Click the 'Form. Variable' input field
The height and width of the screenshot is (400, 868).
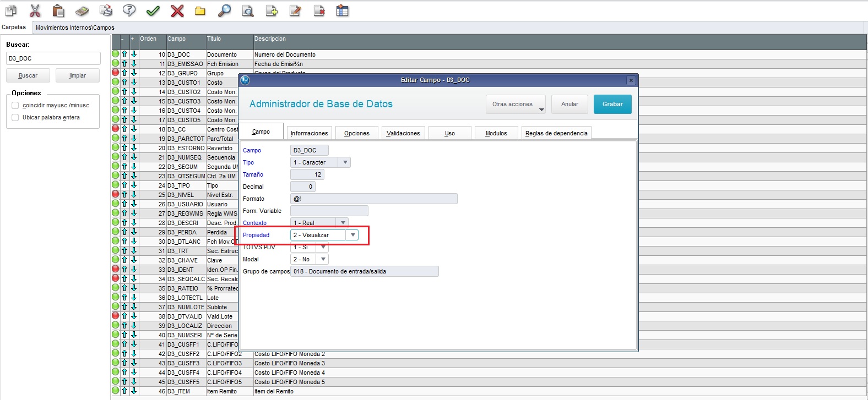tap(329, 211)
